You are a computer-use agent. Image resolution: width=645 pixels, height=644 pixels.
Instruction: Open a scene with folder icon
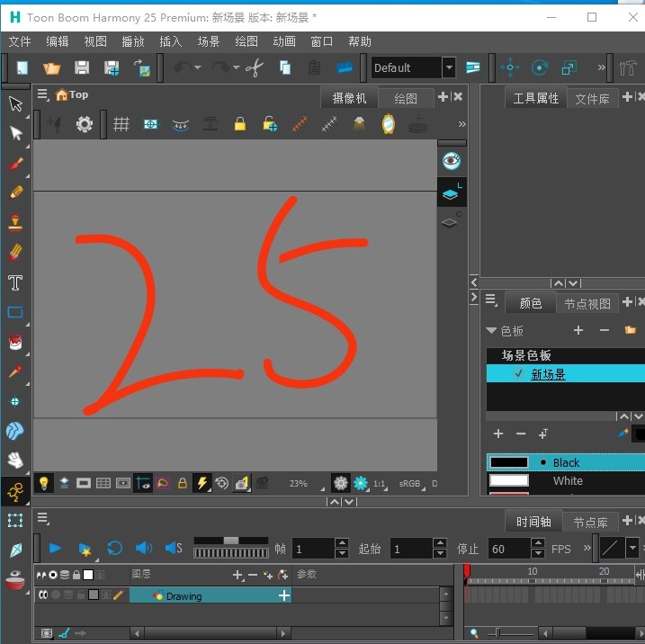coord(52,67)
